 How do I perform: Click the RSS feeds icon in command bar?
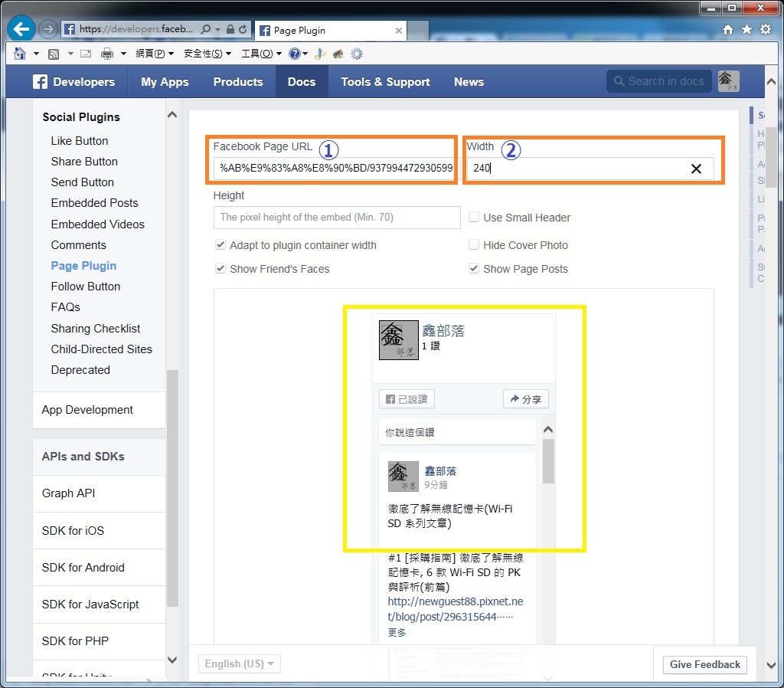pyautogui.click(x=54, y=54)
